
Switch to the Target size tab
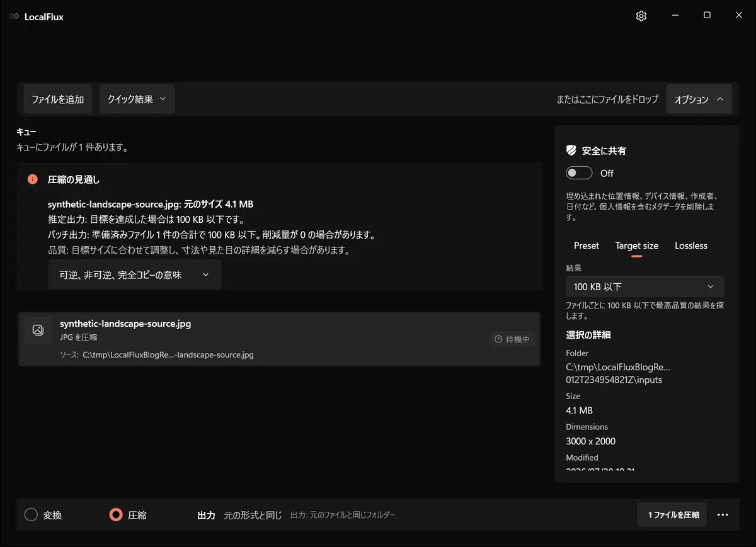(x=636, y=245)
